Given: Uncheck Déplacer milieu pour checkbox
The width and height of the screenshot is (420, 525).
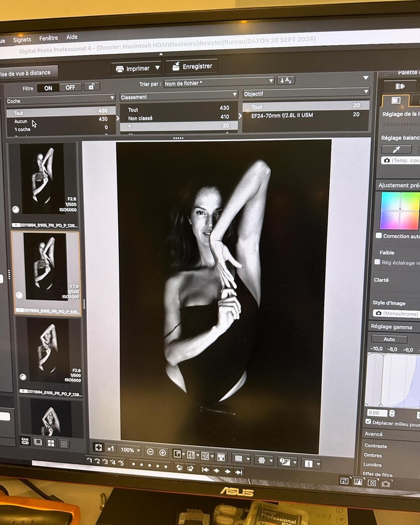Looking at the screenshot, I should (368, 422).
